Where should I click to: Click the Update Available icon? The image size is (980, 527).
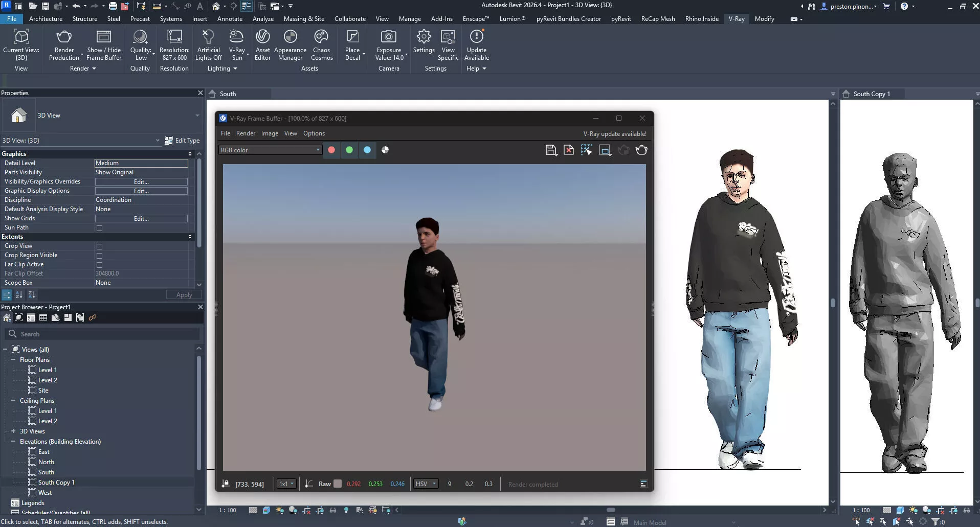point(476,37)
